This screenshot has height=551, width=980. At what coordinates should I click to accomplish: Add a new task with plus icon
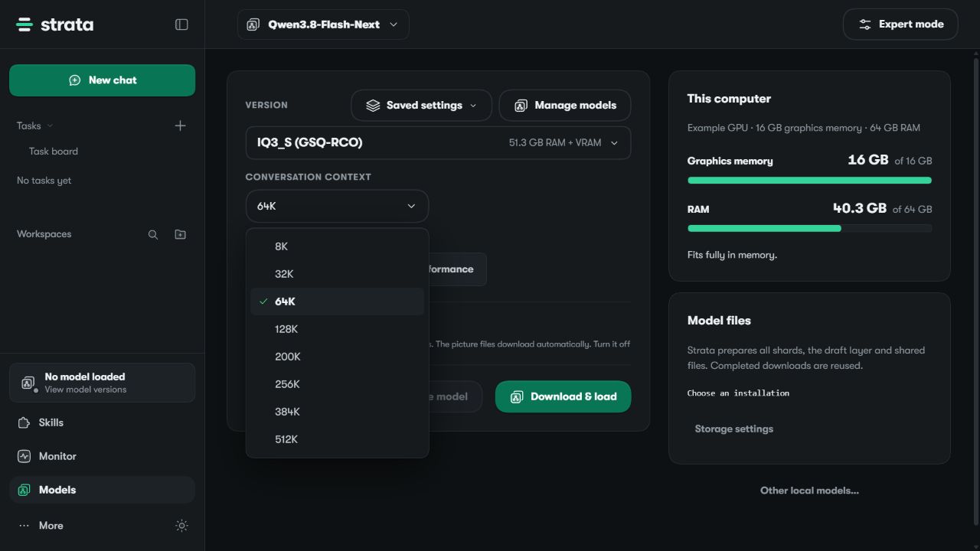click(180, 126)
